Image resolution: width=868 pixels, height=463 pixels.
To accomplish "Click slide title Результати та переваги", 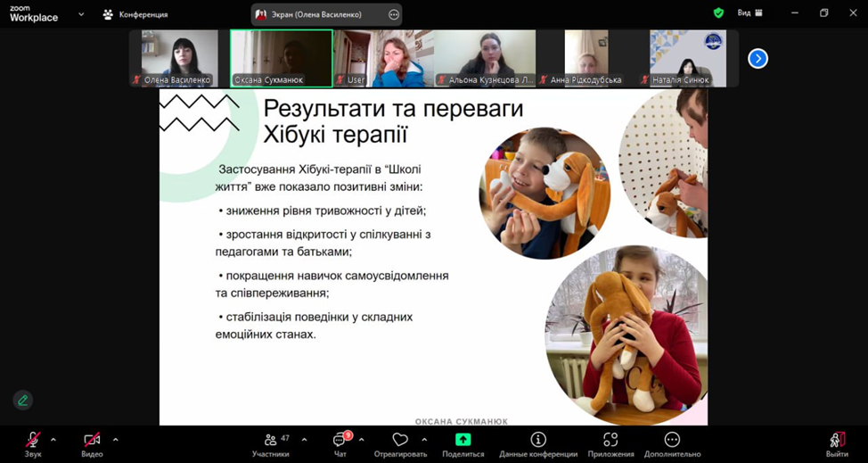I will coord(393,109).
